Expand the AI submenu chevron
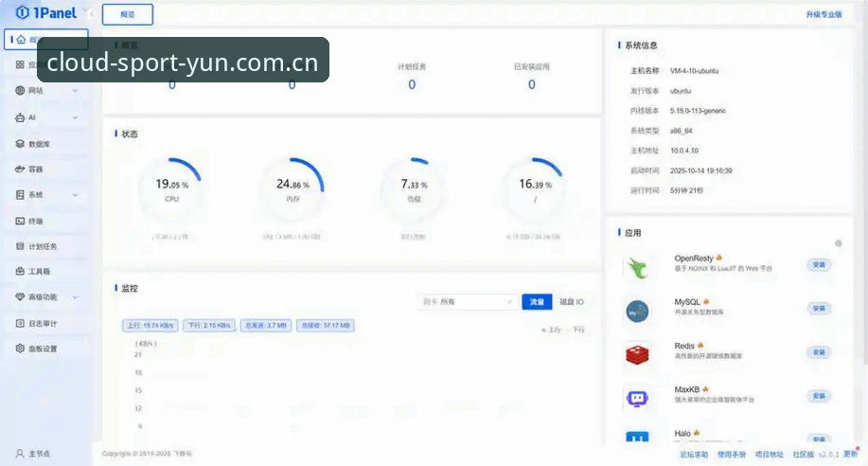Screen dimensions: 868x466 75,117
